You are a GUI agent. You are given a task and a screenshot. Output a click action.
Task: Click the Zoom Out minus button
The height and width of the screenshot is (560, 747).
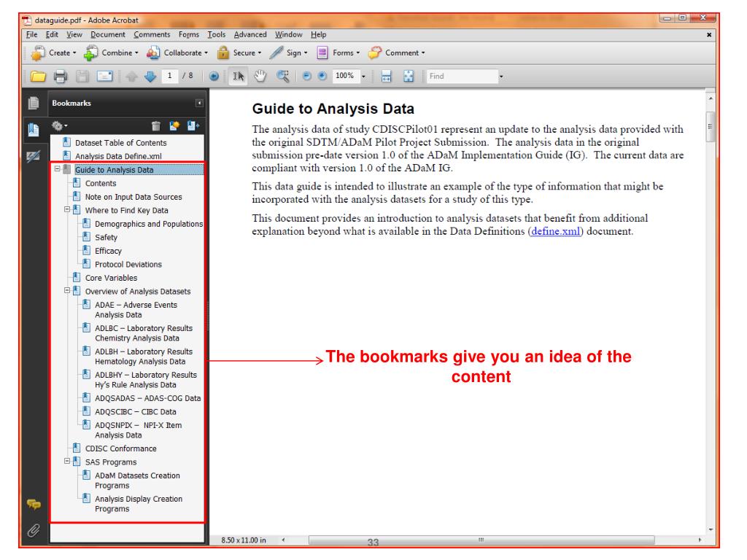307,76
